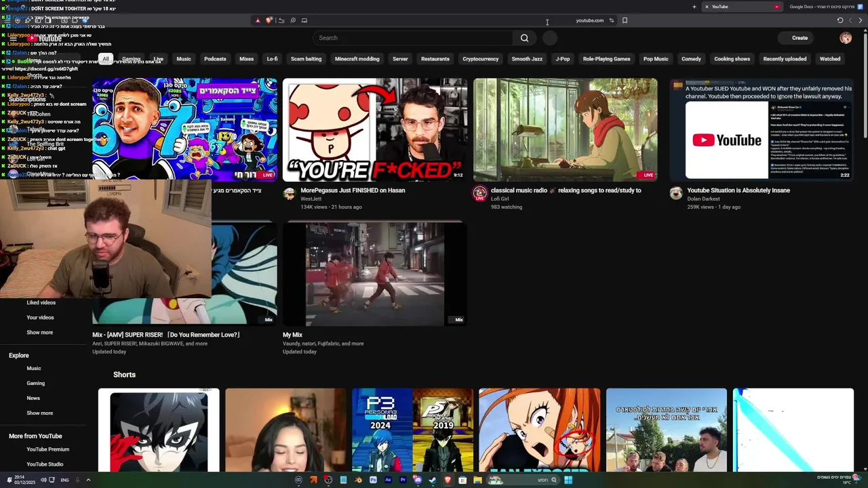The image size is (868, 488).
Task: Open the Windows Start menu
Action: pyautogui.click(x=568, y=480)
